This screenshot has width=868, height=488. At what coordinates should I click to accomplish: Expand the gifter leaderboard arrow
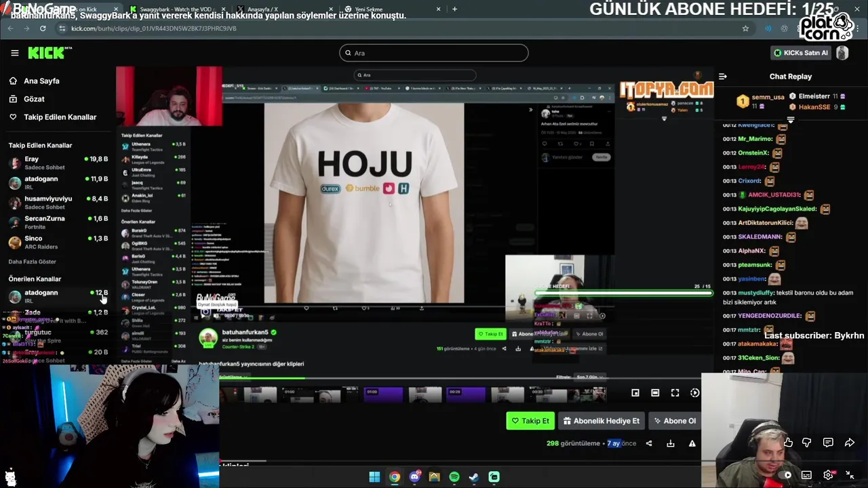(790, 119)
